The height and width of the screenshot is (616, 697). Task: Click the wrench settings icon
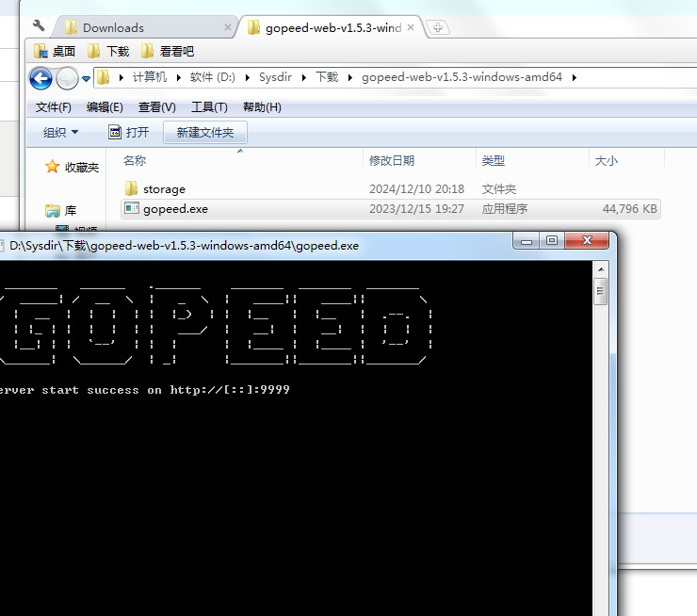[39, 25]
